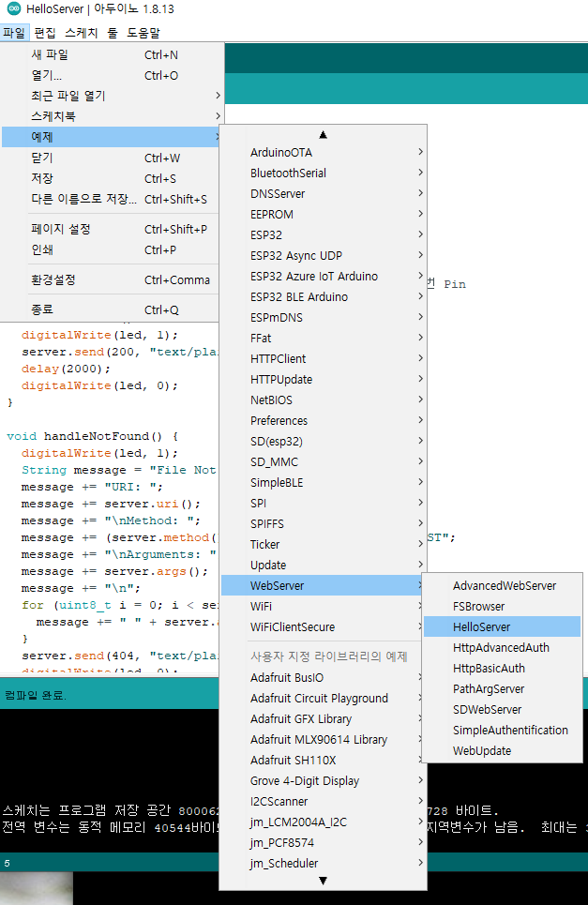Expand Adafruit MLX90614 Library examples
Image resolution: width=588 pixels, height=905 pixels.
point(324,740)
